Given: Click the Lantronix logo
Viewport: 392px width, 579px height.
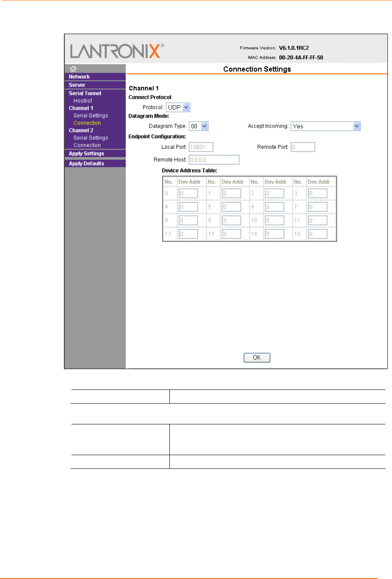Looking at the screenshot, I should 117,51.
